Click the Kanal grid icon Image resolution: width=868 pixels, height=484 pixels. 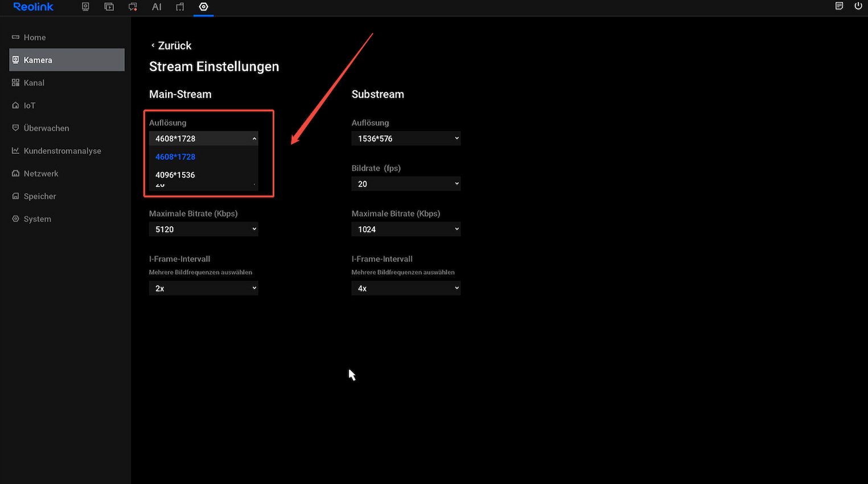tap(15, 83)
